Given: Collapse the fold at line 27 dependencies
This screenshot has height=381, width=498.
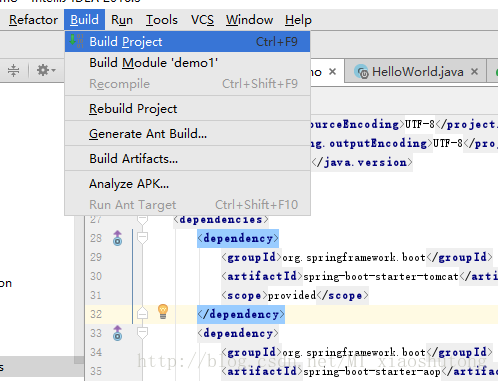Looking at the screenshot, I should coord(142,219).
